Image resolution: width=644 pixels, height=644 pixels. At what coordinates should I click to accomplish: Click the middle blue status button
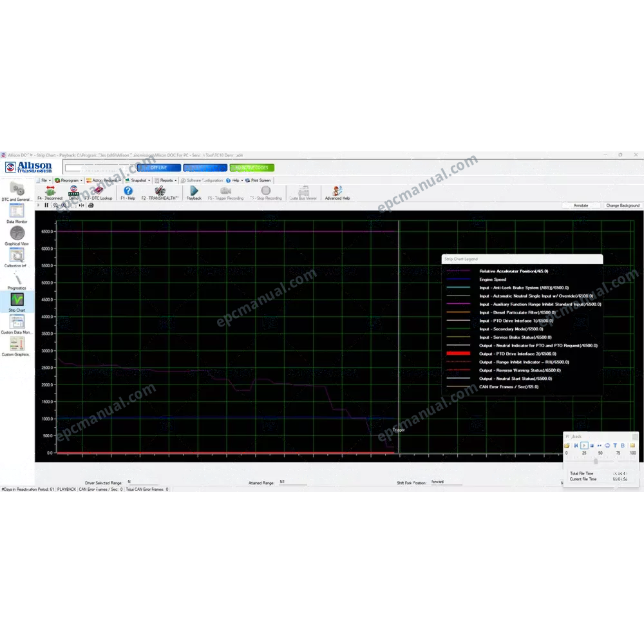[205, 167]
